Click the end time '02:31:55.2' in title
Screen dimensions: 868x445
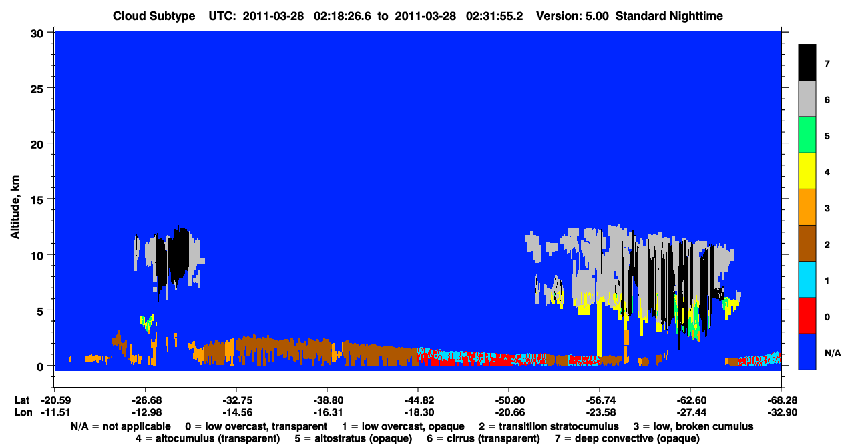click(496, 15)
